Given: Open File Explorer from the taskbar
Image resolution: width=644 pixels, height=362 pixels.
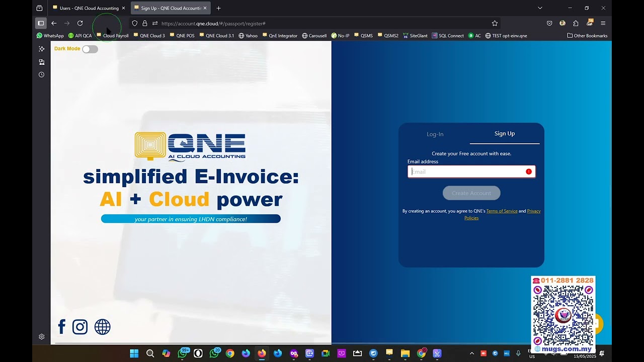Looking at the screenshot, I should tap(405, 353).
